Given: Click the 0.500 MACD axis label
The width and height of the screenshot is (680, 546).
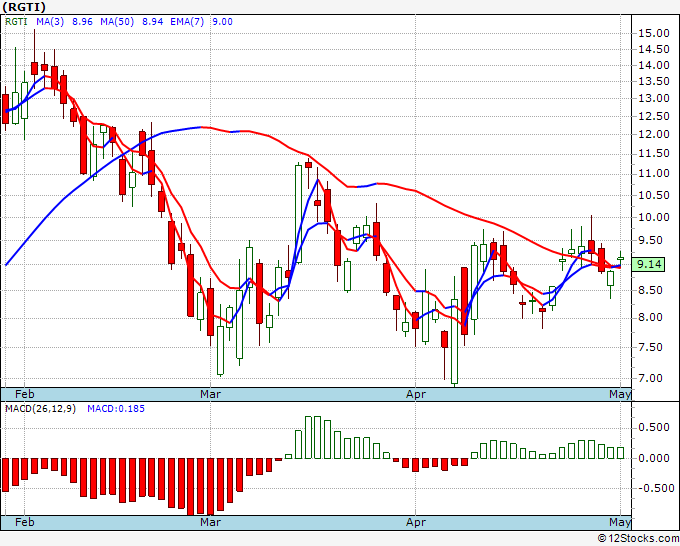Looking at the screenshot, I should pyautogui.click(x=654, y=428).
